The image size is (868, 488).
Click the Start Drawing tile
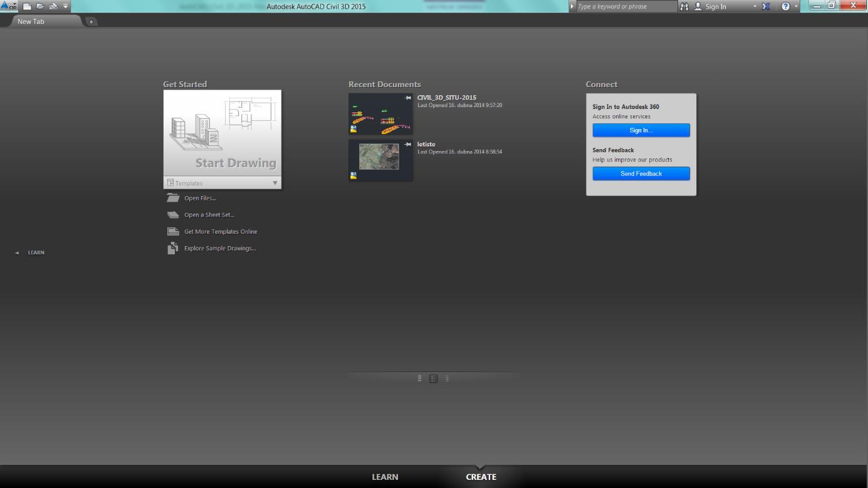point(222,133)
